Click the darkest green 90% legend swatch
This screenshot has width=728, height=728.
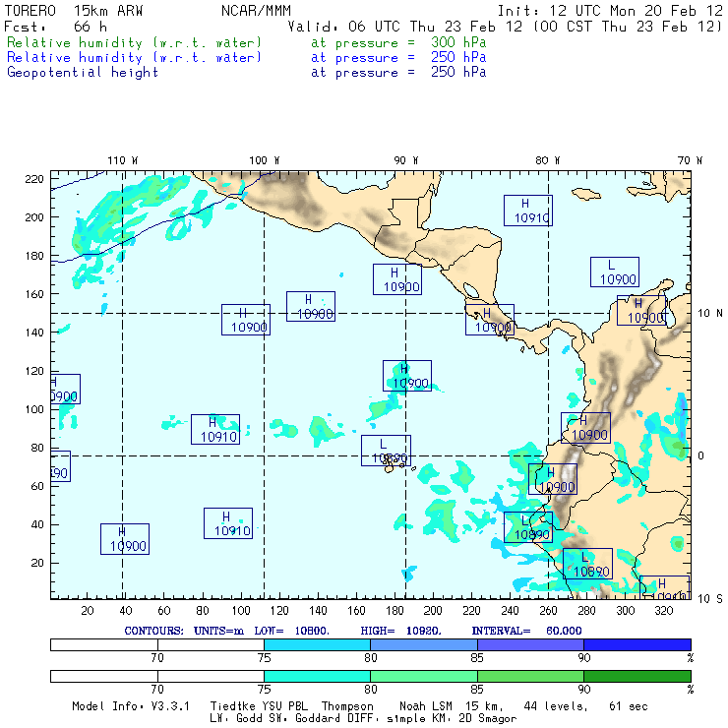tap(636, 676)
